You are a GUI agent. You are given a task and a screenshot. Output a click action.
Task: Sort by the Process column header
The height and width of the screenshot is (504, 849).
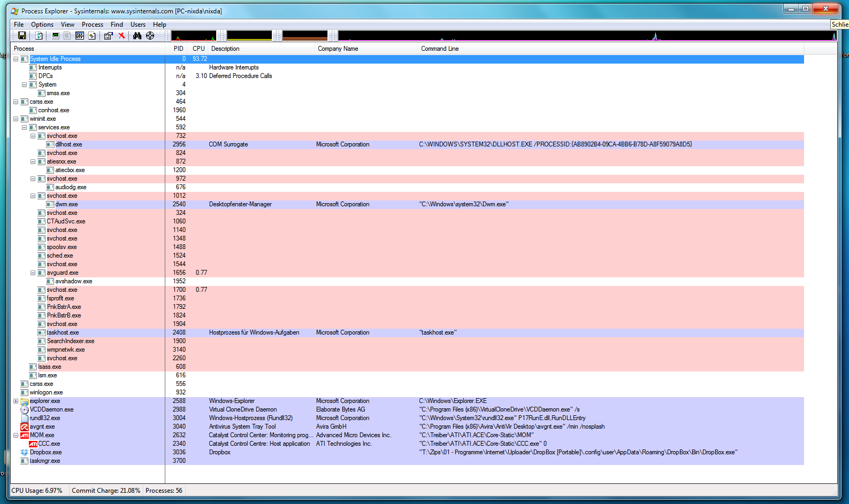tap(88, 49)
